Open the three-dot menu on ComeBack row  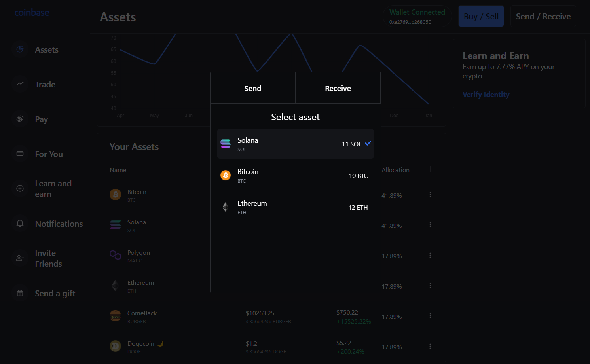coord(430,316)
